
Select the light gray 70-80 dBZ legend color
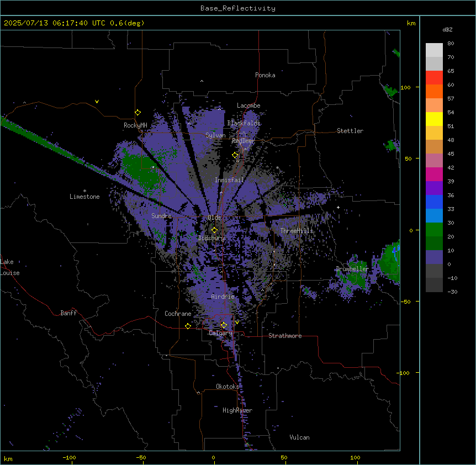[x=434, y=50]
